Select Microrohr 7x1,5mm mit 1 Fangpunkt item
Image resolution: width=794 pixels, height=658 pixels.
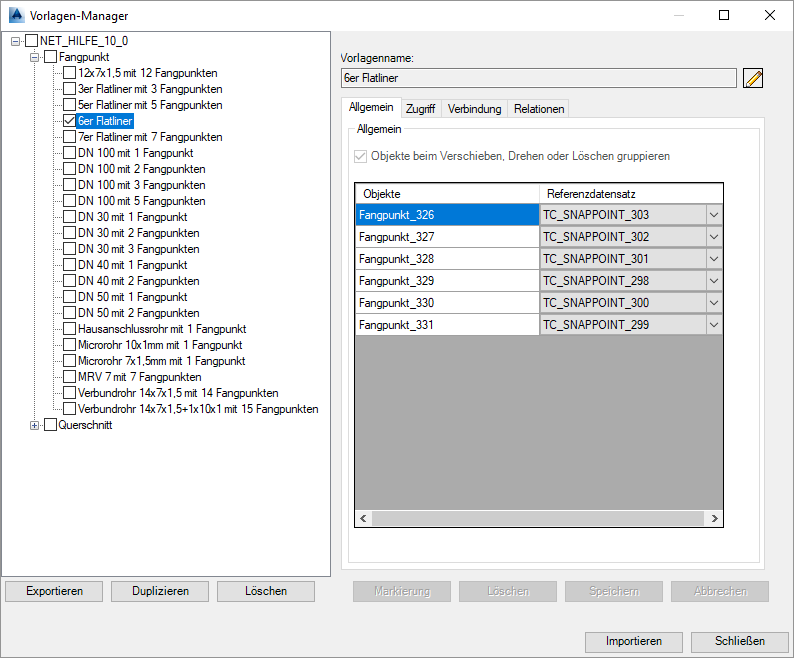coord(161,361)
